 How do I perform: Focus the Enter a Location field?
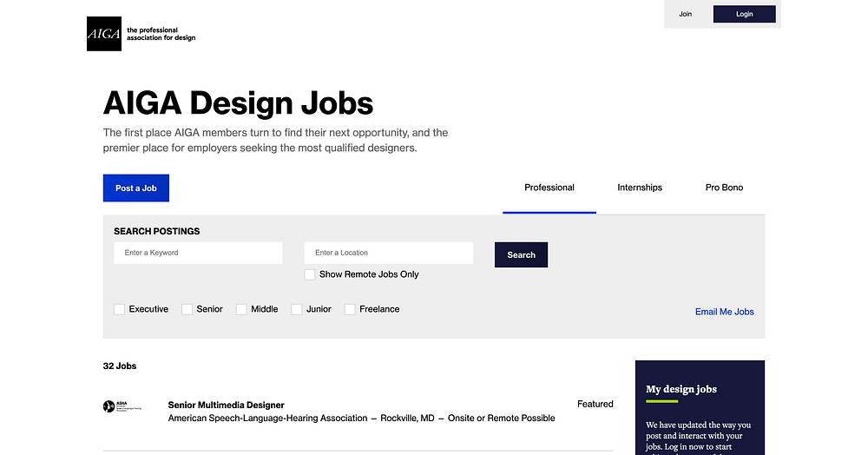[389, 253]
